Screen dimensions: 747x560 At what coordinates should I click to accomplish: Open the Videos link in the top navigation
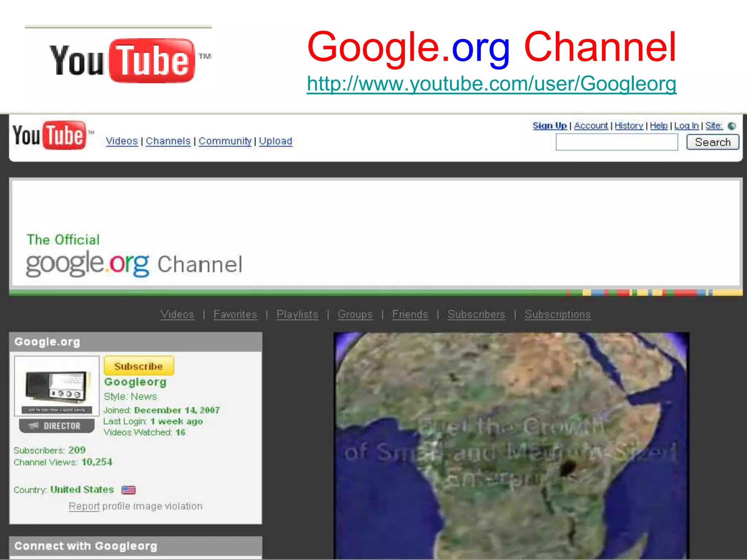[122, 141]
